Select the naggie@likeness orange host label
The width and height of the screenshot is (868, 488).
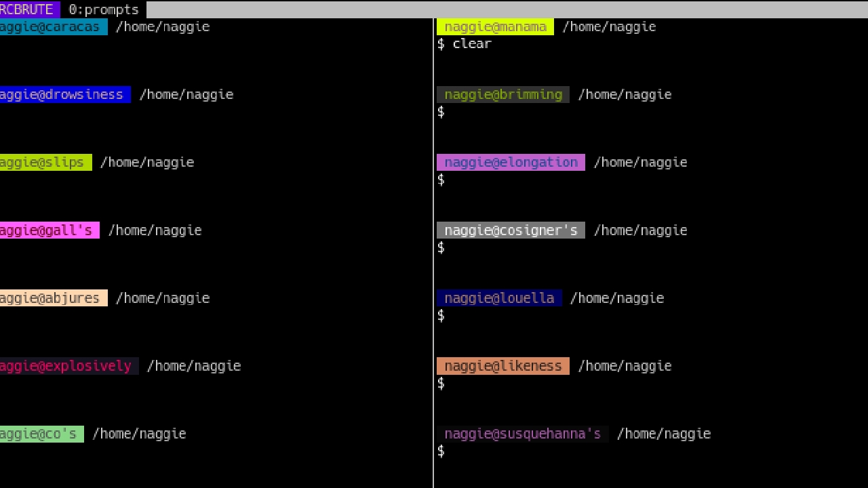(502, 366)
